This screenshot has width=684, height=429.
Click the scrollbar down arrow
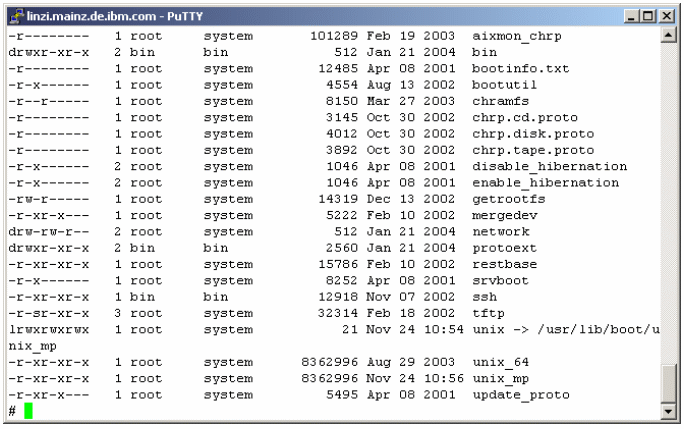(x=668, y=411)
